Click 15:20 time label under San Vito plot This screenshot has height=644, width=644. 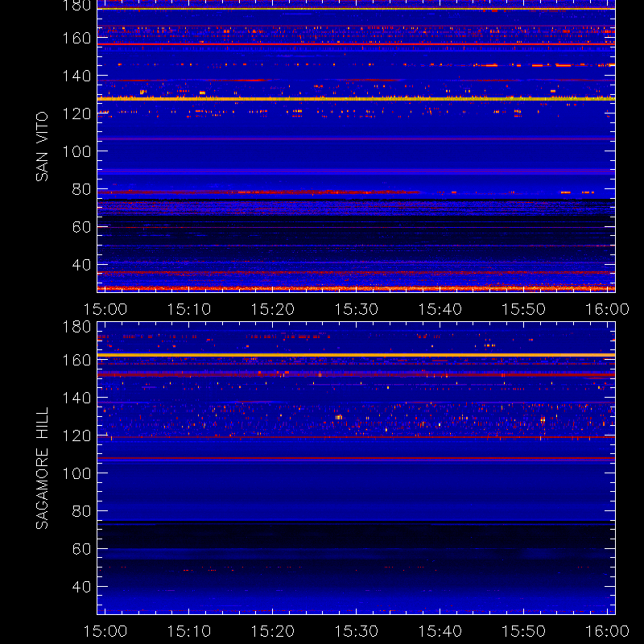point(273,309)
